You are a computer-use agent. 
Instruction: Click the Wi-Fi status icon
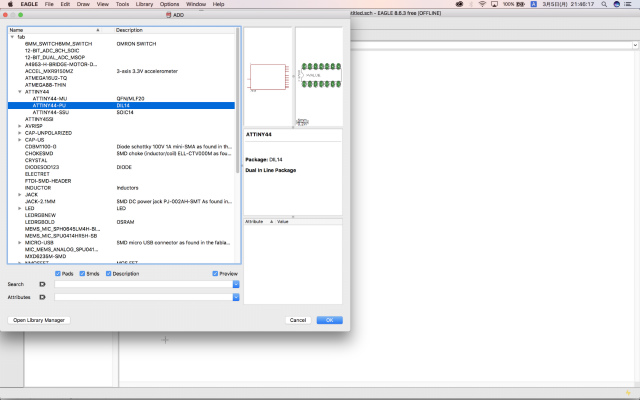pyautogui.click(x=482, y=4)
